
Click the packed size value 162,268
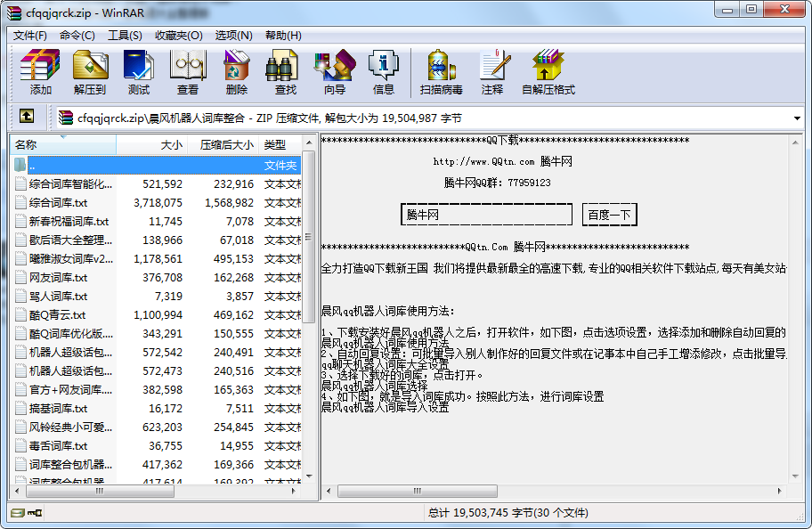pos(233,277)
